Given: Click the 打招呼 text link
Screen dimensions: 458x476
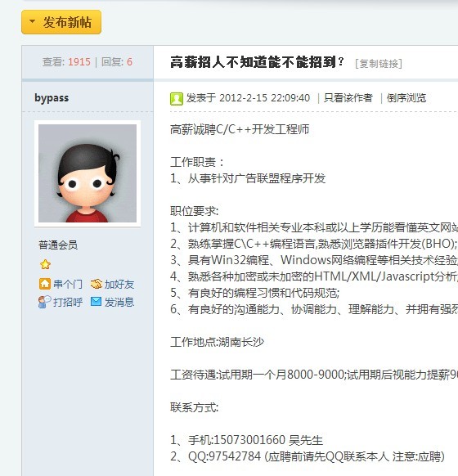Looking at the screenshot, I should pyautogui.click(x=68, y=302).
